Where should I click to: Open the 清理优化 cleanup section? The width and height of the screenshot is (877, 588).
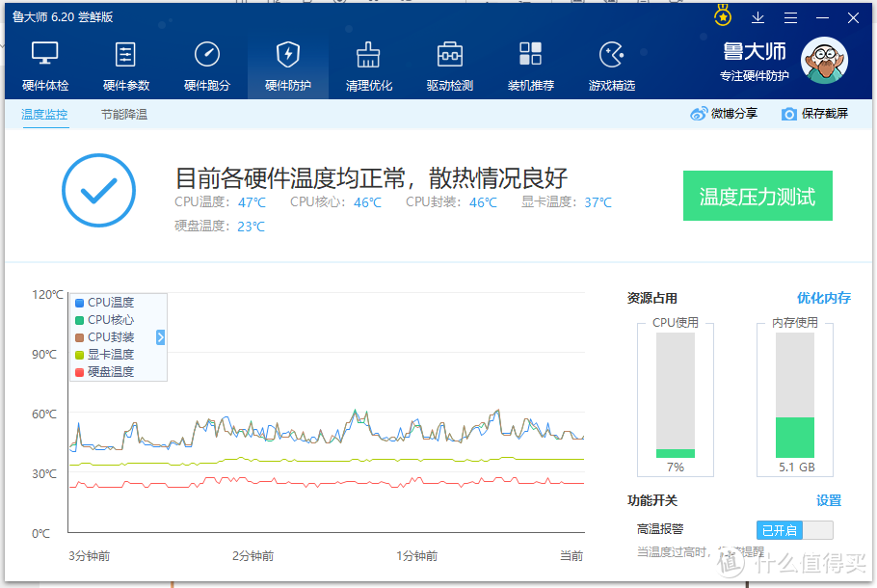click(x=368, y=66)
